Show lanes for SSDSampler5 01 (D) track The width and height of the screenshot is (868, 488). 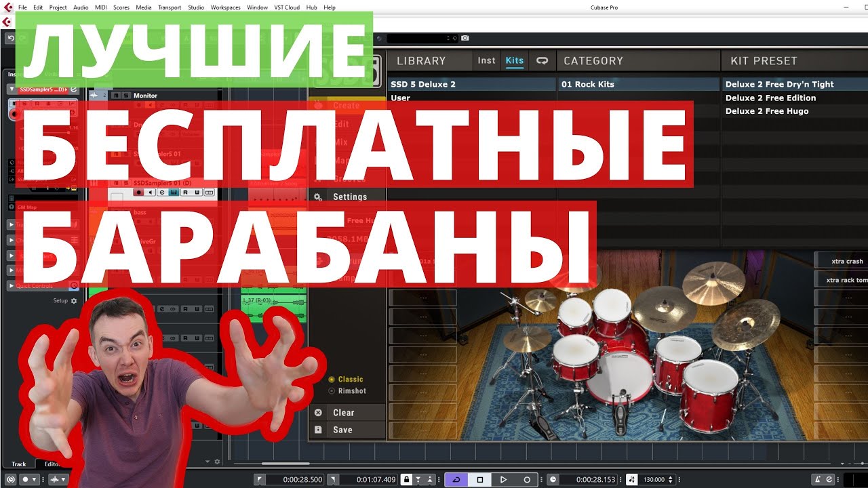(x=209, y=192)
